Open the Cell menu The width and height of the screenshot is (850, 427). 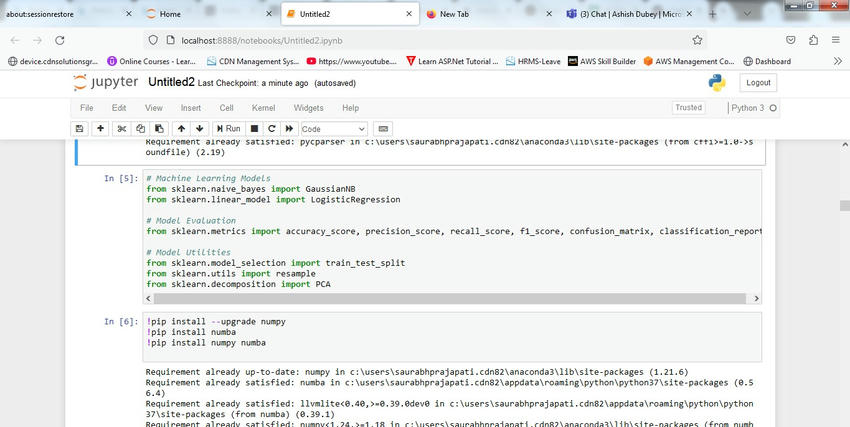[x=227, y=108]
